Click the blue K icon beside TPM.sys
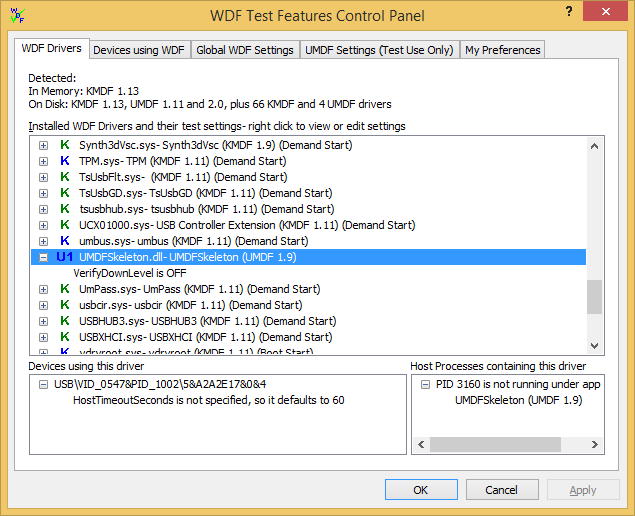This screenshot has height=516, width=635. click(65, 161)
